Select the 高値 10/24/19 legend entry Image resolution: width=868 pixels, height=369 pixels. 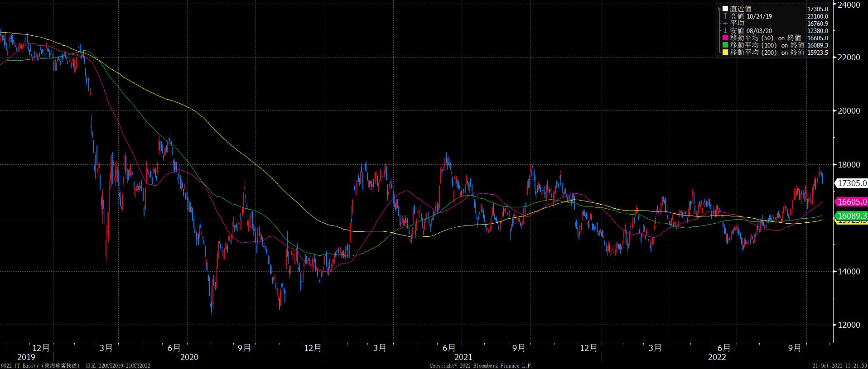pyautogui.click(x=751, y=16)
